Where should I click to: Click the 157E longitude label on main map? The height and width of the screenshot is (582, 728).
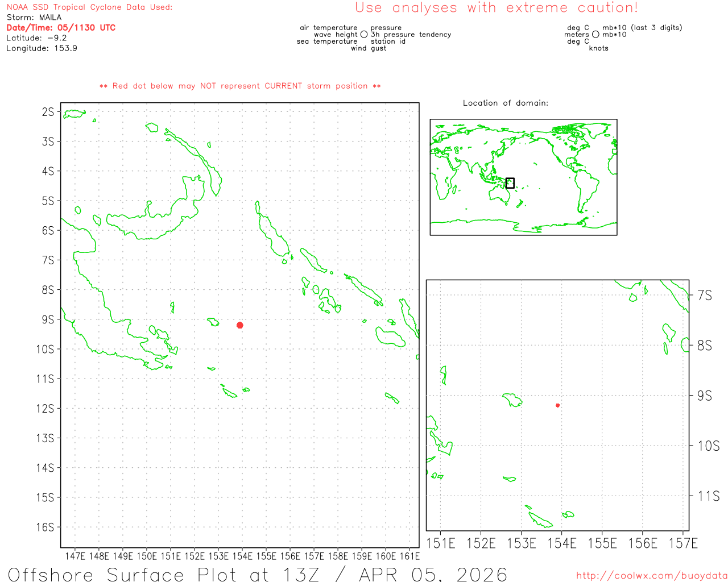pyautogui.click(x=313, y=556)
